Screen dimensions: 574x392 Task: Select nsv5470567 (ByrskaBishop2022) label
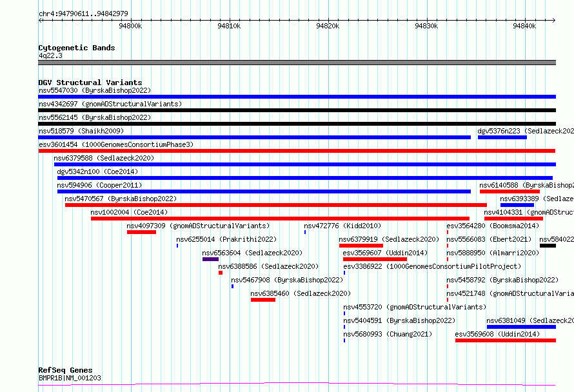(x=121, y=199)
